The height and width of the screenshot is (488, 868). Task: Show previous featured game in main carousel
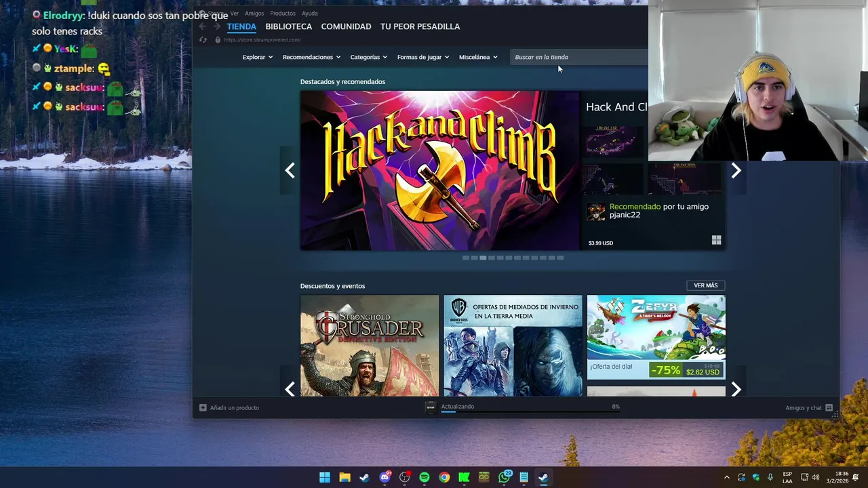290,170
